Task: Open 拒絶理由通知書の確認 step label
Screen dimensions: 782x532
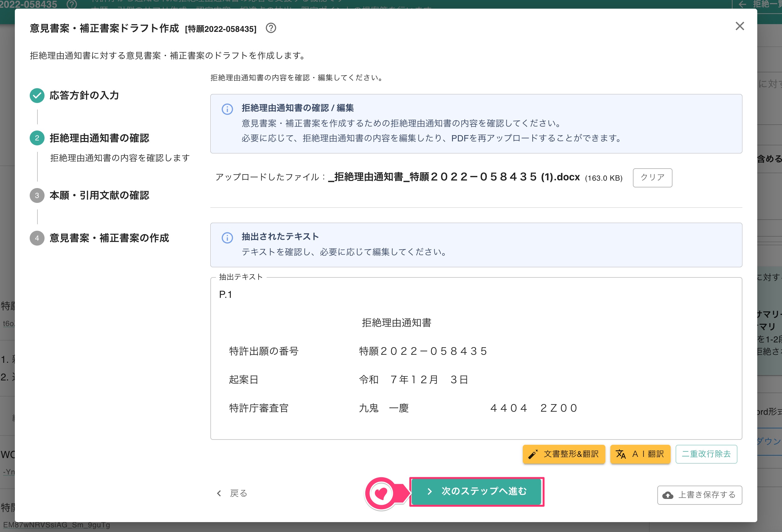Action: pos(99,138)
